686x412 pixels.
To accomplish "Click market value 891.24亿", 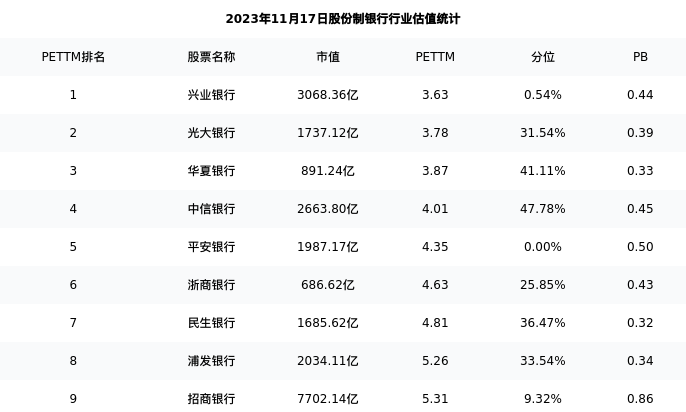I will pos(328,171).
